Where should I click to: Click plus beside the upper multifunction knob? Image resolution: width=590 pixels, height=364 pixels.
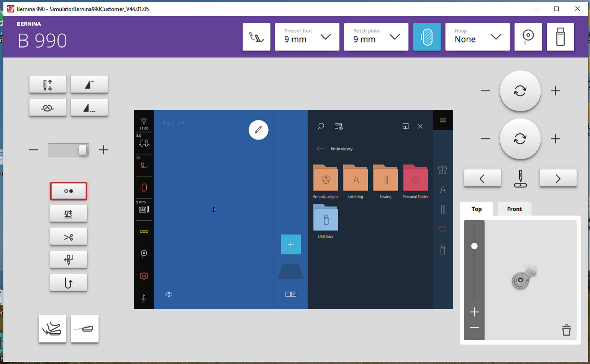[x=556, y=91]
